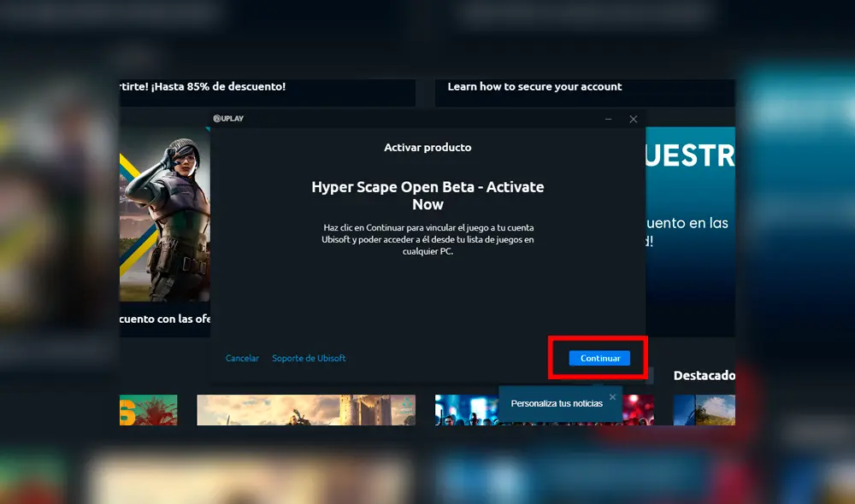Click the Activar producto dialog heading
Image resolution: width=855 pixels, height=504 pixels.
click(427, 147)
